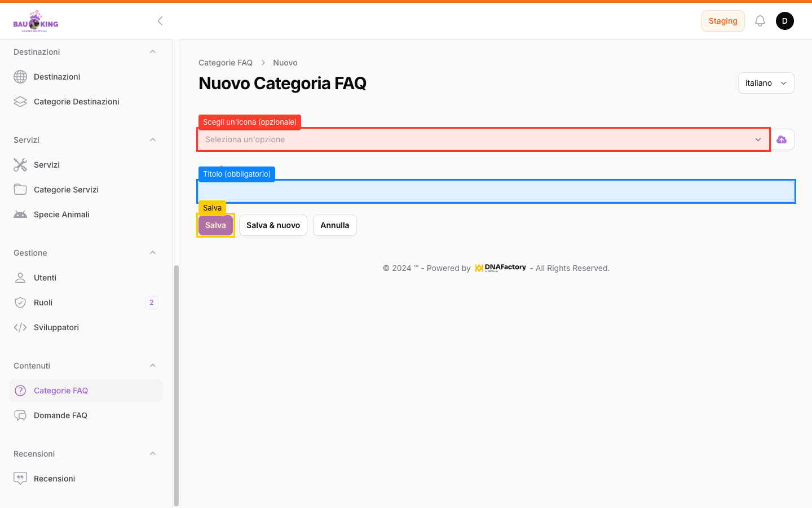Open Destinazioni via the globe icon

[20, 77]
